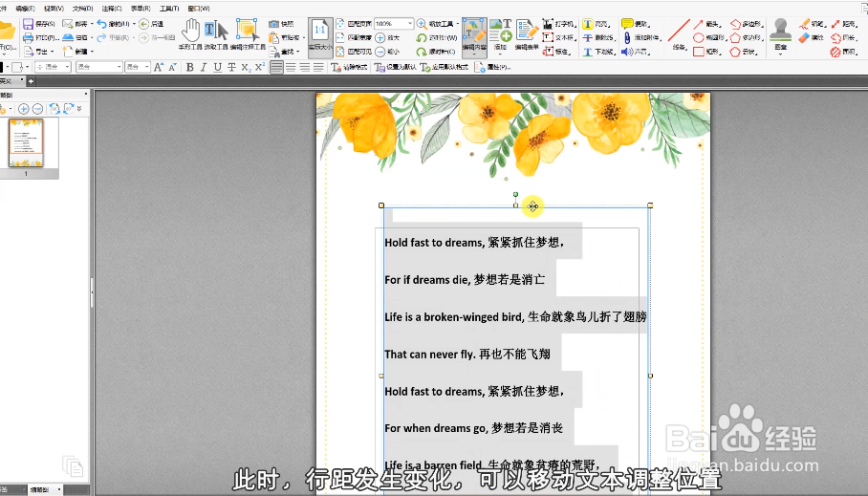The width and height of the screenshot is (868, 496).
Task: Click the Save floppy disk icon
Action: click(29, 24)
